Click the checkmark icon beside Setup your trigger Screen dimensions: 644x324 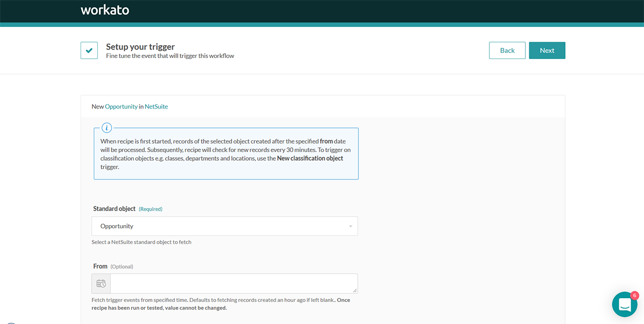pos(89,50)
